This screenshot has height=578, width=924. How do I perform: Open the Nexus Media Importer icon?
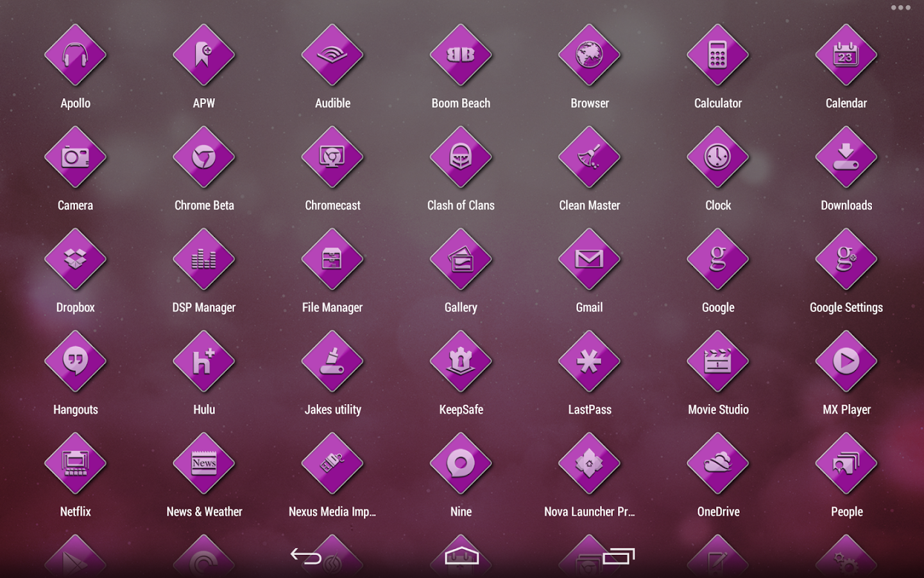332,464
